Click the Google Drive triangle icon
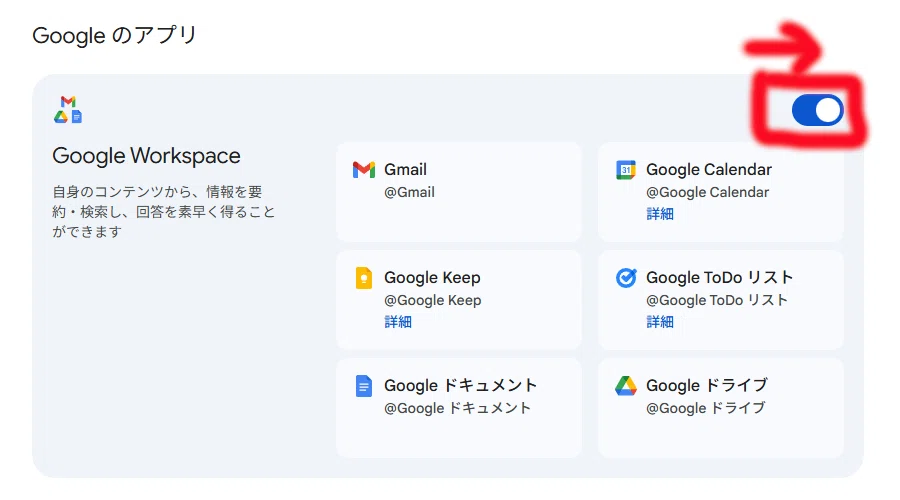The width and height of the screenshot is (900, 500). [626, 386]
